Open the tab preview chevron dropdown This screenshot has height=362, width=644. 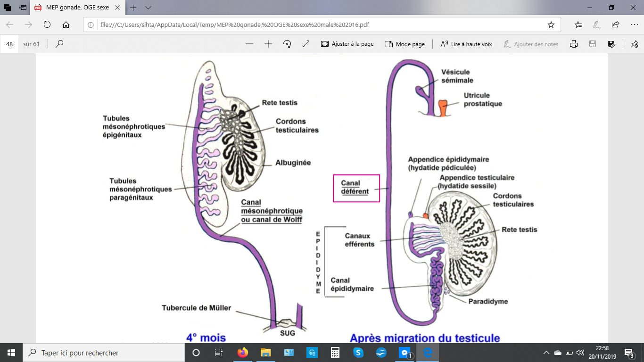point(148,8)
